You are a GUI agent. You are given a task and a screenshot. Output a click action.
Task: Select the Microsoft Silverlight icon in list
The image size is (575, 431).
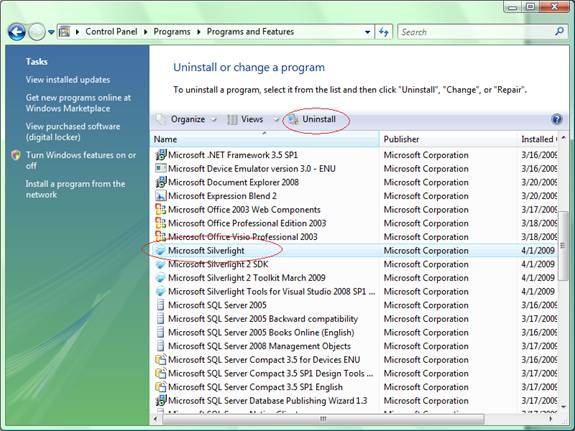160,251
